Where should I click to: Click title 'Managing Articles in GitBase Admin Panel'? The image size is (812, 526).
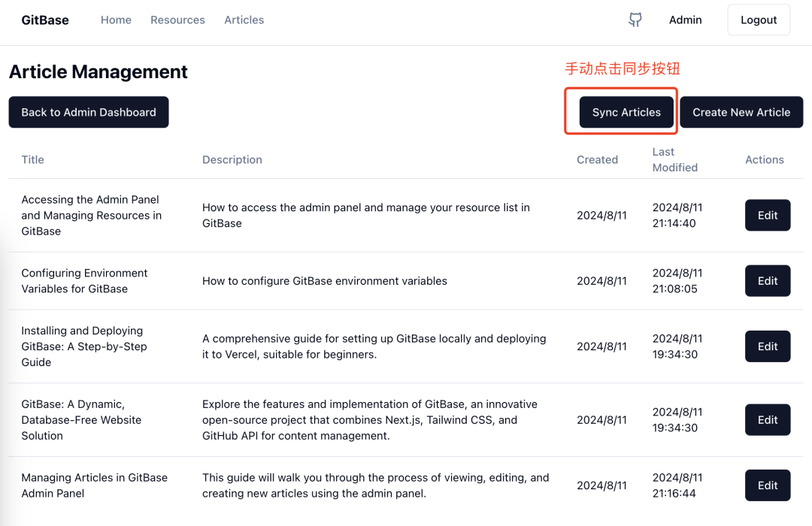94,485
